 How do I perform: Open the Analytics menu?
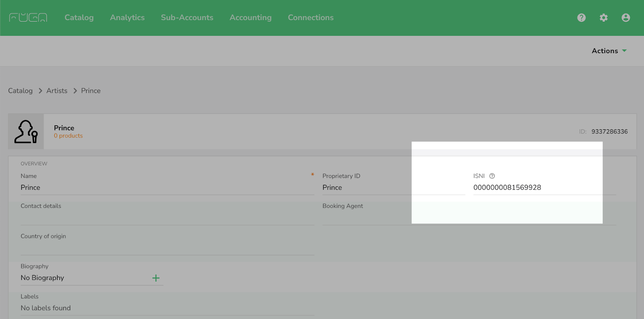pos(127,18)
